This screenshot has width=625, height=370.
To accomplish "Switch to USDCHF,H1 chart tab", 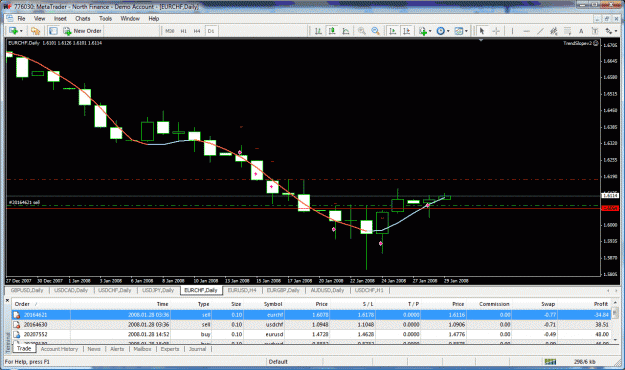I will click(x=369, y=290).
